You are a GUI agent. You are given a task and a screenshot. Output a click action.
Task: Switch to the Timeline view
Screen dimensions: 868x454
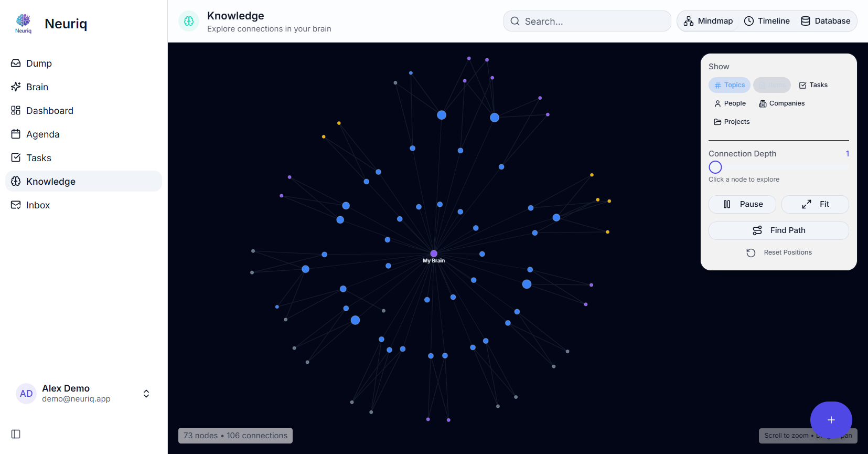click(767, 21)
